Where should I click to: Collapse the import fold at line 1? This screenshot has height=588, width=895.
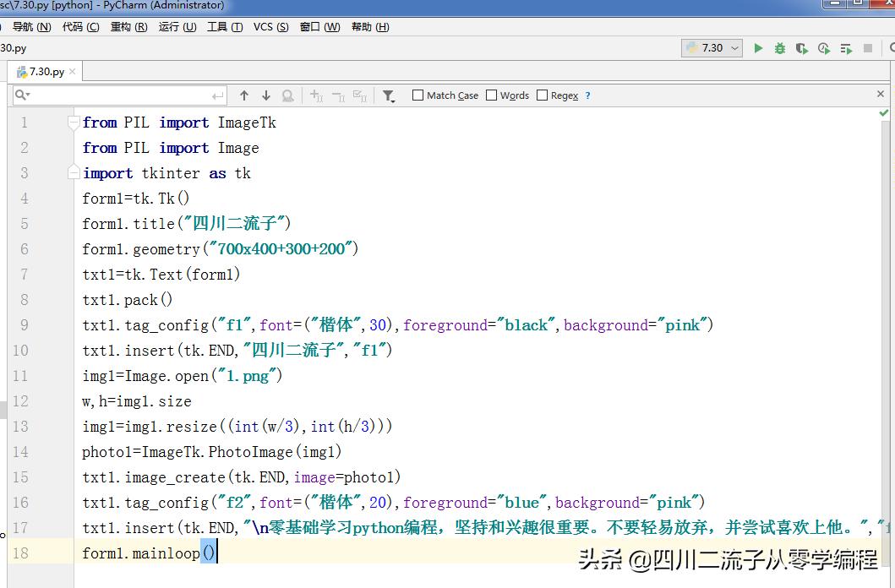[73, 122]
